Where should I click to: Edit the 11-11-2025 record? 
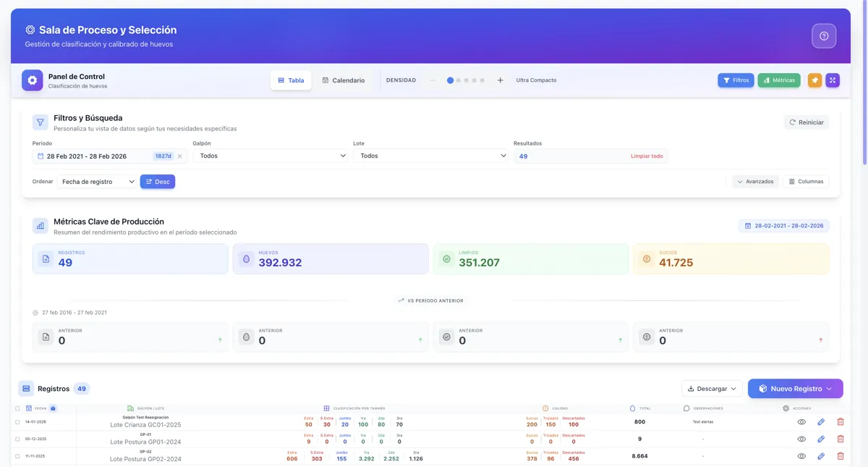pyautogui.click(x=821, y=456)
